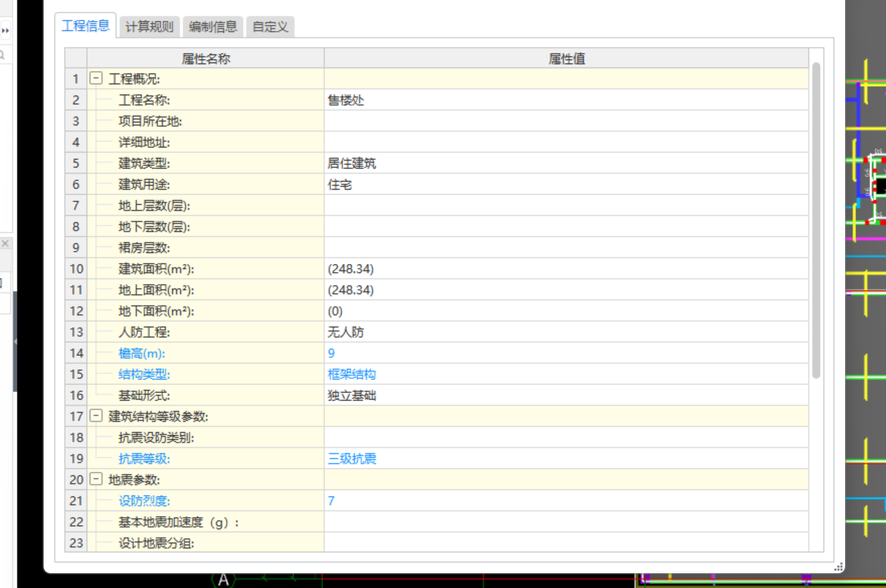Screen dimensions: 886x588
Task: Select row number 14 header
Action: click(x=76, y=354)
